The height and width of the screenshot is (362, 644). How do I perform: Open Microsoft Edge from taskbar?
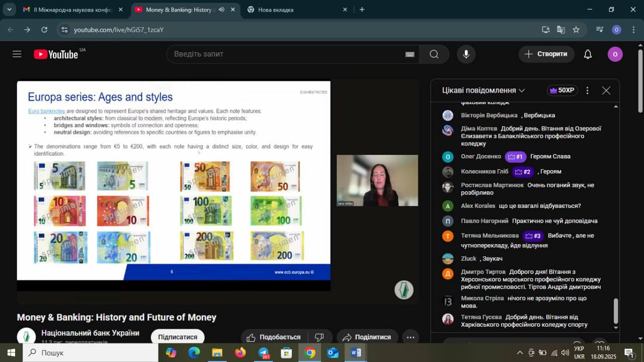(194, 352)
